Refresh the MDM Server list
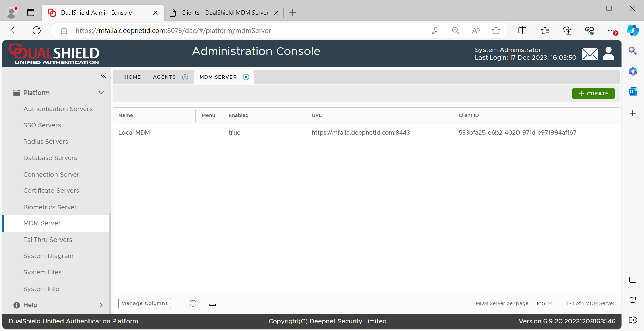 (x=193, y=303)
